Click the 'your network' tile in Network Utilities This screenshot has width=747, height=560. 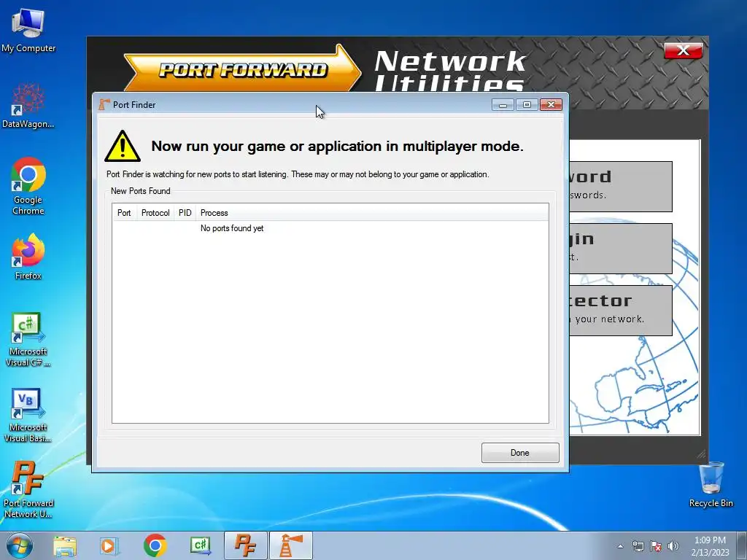621,311
